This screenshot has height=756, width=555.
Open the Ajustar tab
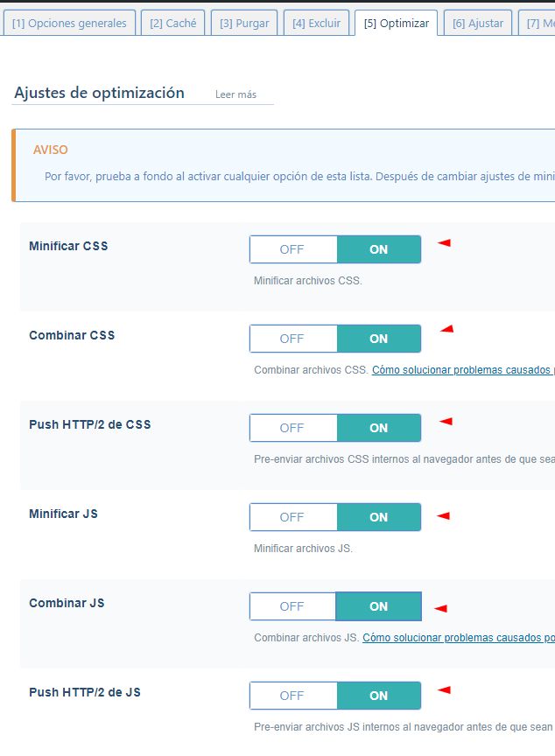point(477,24)
